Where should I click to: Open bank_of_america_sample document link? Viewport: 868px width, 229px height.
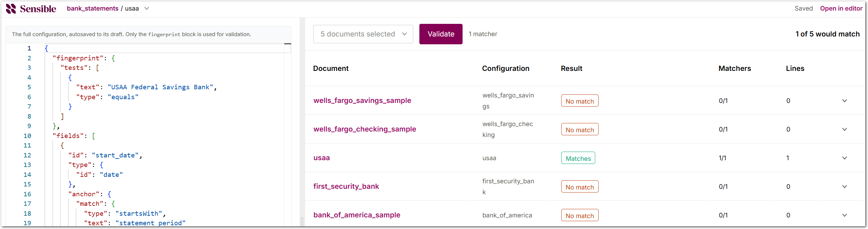[357, 215]
